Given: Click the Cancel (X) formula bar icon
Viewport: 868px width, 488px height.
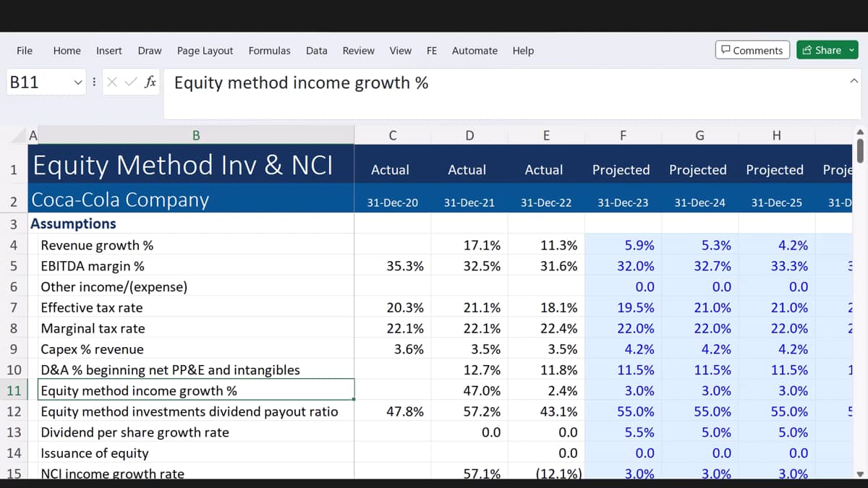Looking at the screenshot, I should click(x=112, y=82).
